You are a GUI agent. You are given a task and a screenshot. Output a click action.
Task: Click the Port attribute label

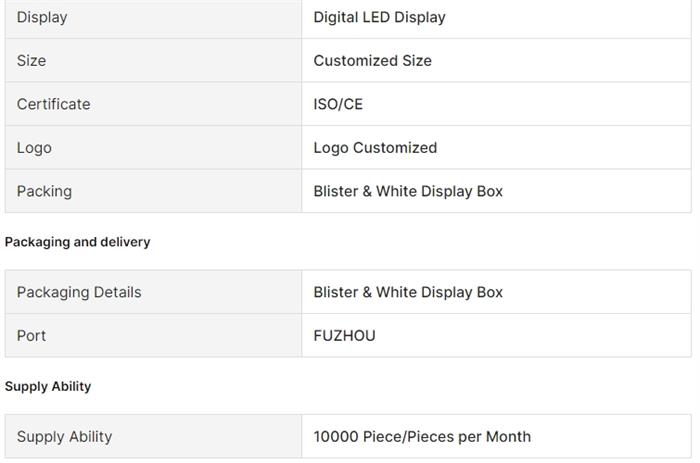31,335
